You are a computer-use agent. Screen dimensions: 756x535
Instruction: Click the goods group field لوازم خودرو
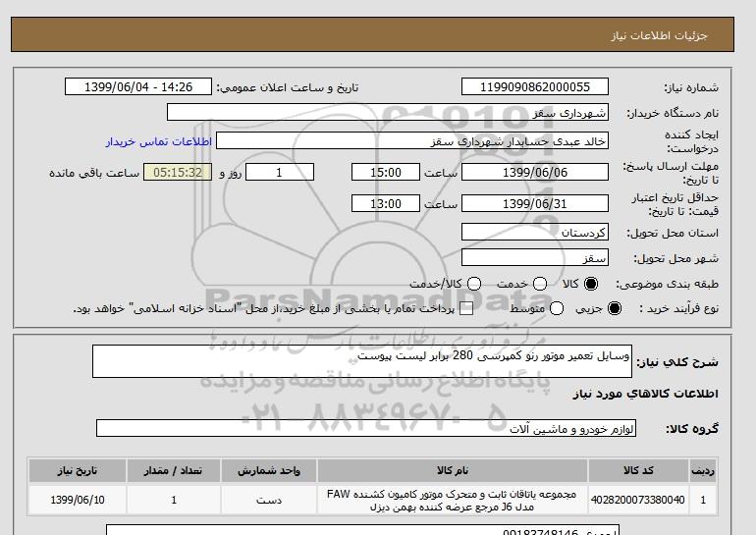point(366,428)
